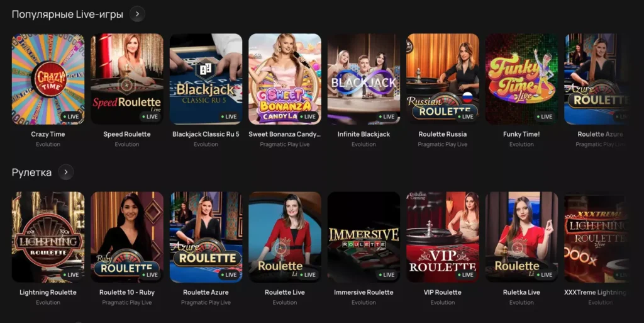Open Immersive Roulette game image

pos(364,237)
